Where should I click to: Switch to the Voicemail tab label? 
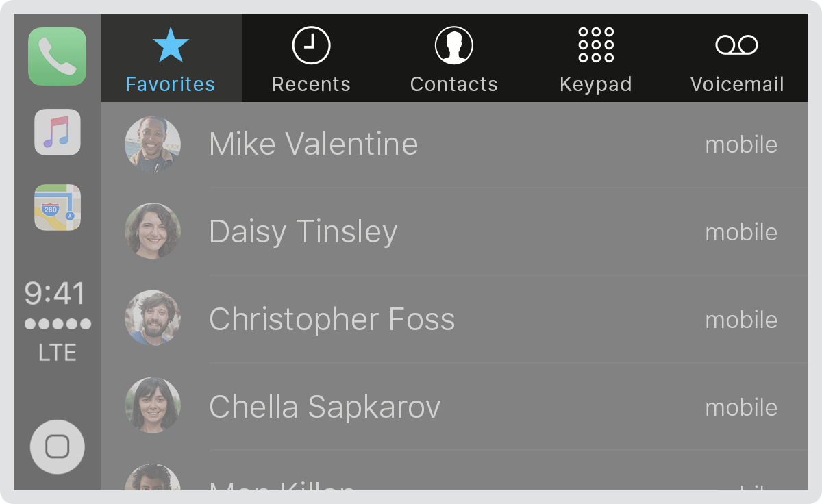pos(737,84)
